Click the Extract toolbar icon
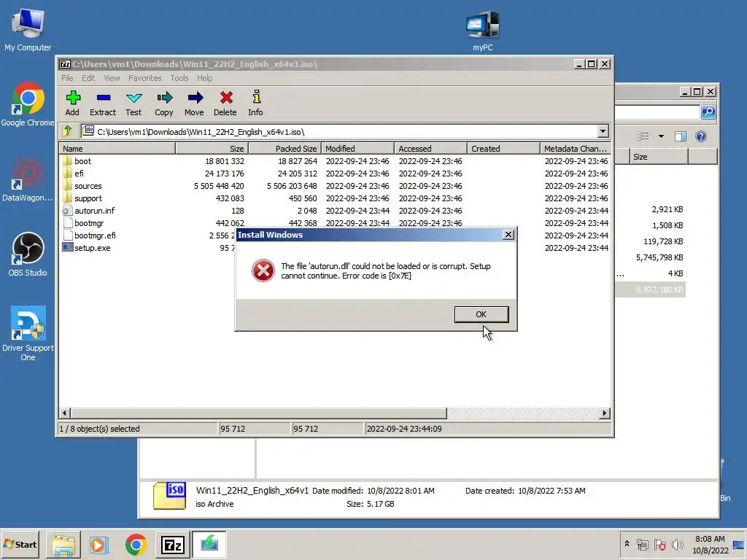The height and width of the screenshot is (560, 747). (x=103, y=104)
